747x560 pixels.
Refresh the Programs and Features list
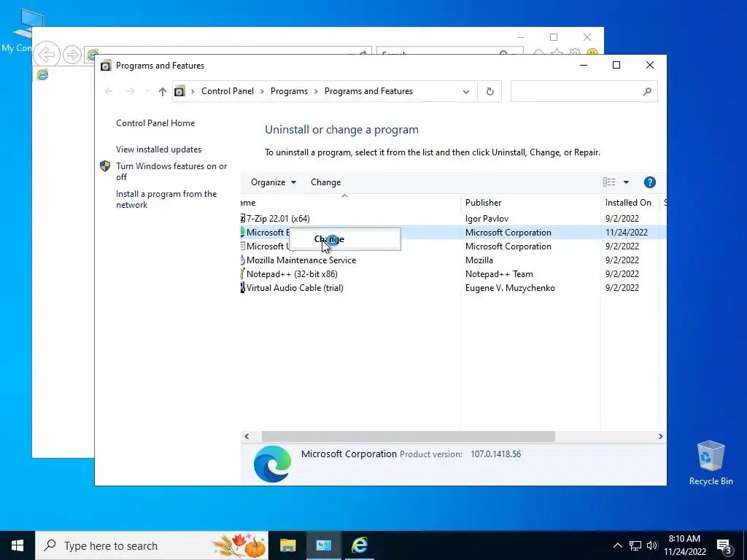pos(489,91)
